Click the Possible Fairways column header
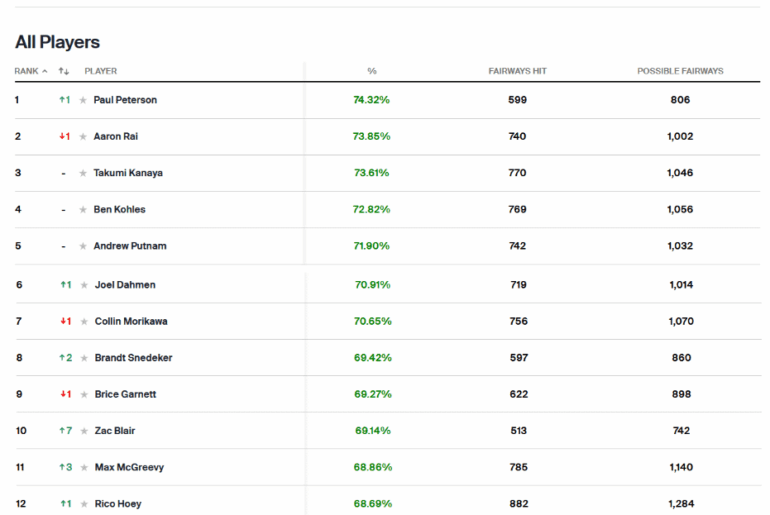770x515 pixels. pyautogui.click(x=680, y=71)
